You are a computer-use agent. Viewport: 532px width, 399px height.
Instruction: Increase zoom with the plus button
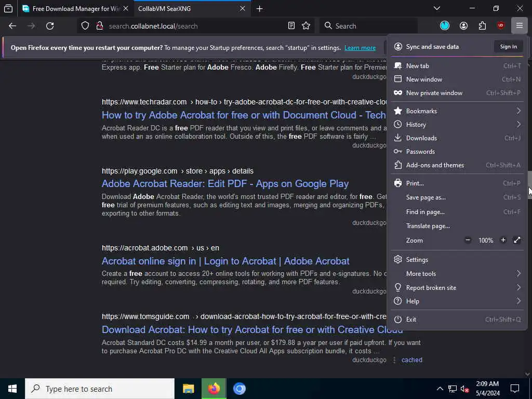tap(503, 240)
